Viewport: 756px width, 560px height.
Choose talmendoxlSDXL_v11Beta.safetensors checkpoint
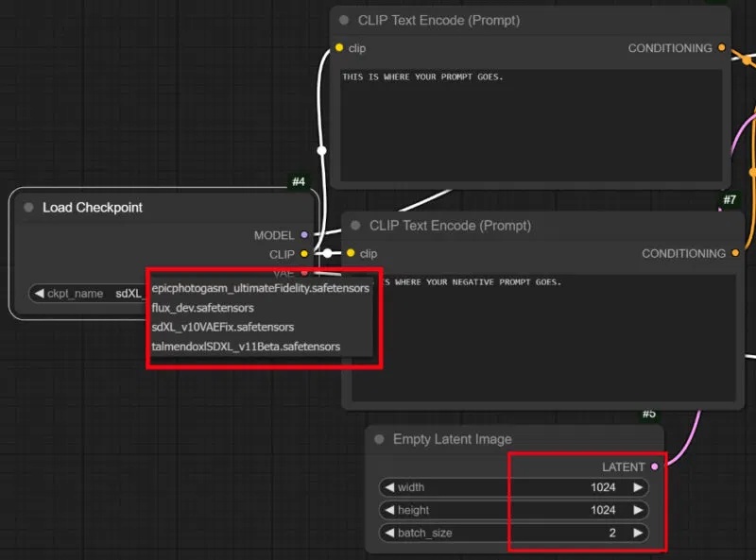[x=246, y=347]
